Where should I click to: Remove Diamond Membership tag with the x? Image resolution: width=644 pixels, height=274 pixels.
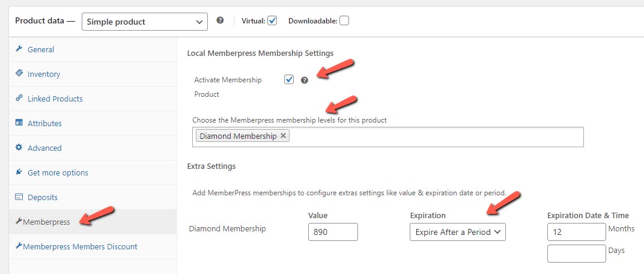pyautogui.click(x=283, y=136)
